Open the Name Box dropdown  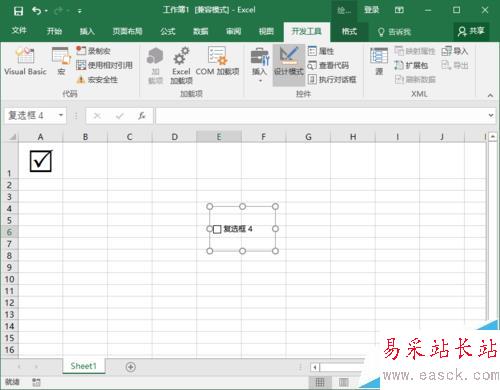61,115
